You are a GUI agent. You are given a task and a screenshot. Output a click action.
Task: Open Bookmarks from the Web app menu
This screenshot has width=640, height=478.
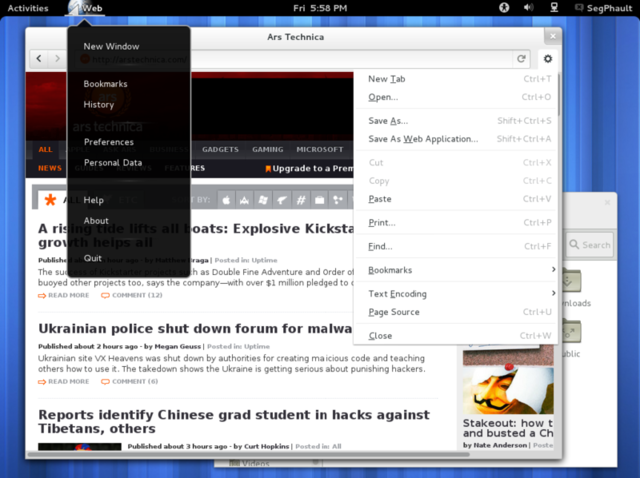point(105,84)
